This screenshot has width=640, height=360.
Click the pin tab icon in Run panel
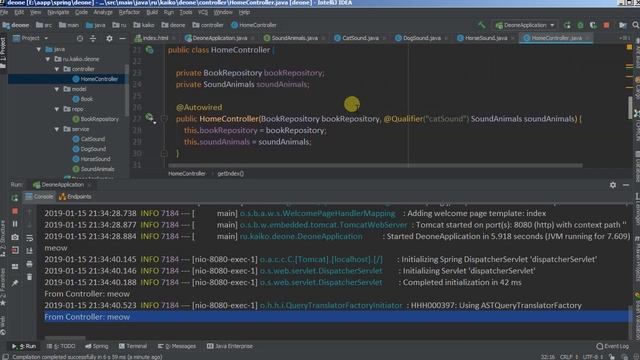(15, 283)
